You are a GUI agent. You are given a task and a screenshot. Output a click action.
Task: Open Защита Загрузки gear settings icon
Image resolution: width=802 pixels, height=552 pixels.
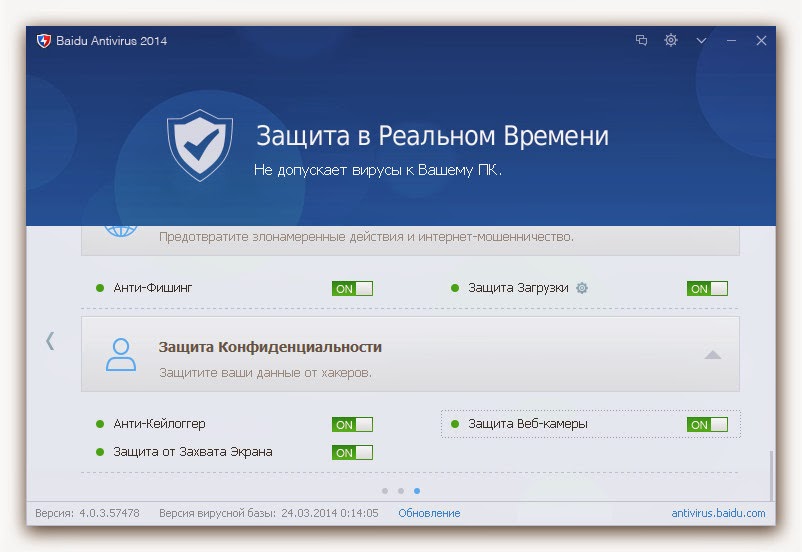(x=582, y=288)
